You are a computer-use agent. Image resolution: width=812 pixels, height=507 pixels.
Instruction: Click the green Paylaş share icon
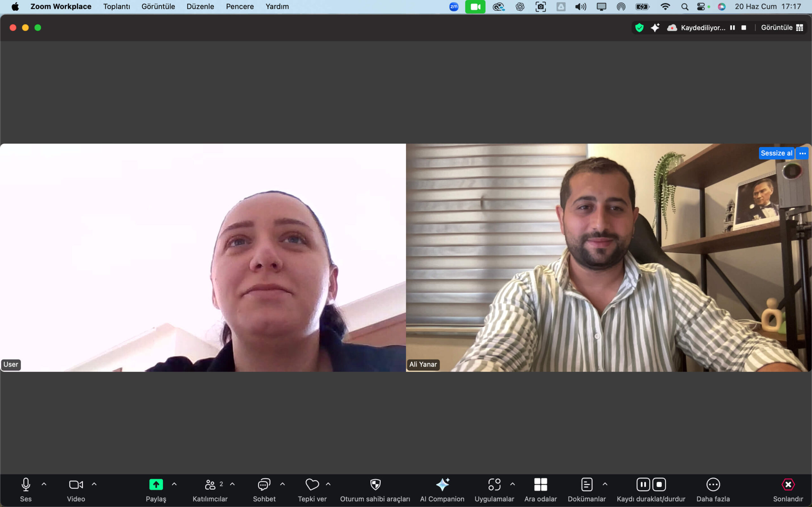pos(156,485)
